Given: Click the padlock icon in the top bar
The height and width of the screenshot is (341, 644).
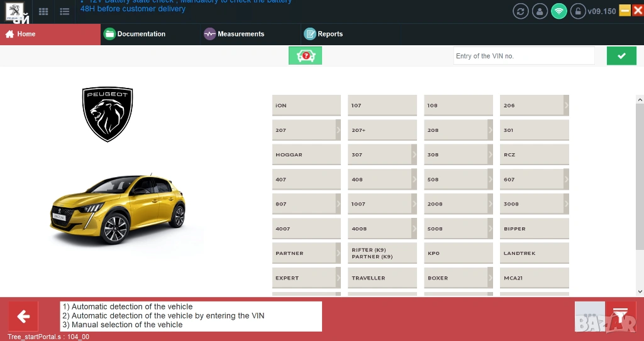Looking at the screenshot, I should click(578, 11).
